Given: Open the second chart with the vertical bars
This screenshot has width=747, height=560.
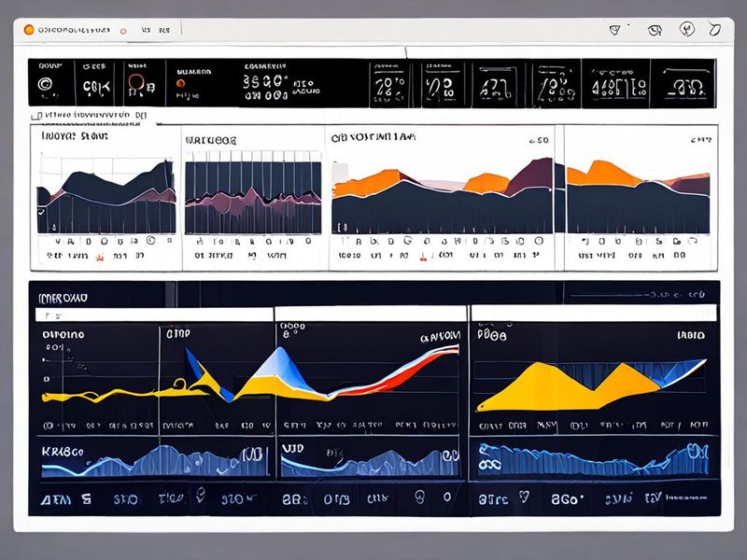Looking at the screenshot, I should pos(253,193).
